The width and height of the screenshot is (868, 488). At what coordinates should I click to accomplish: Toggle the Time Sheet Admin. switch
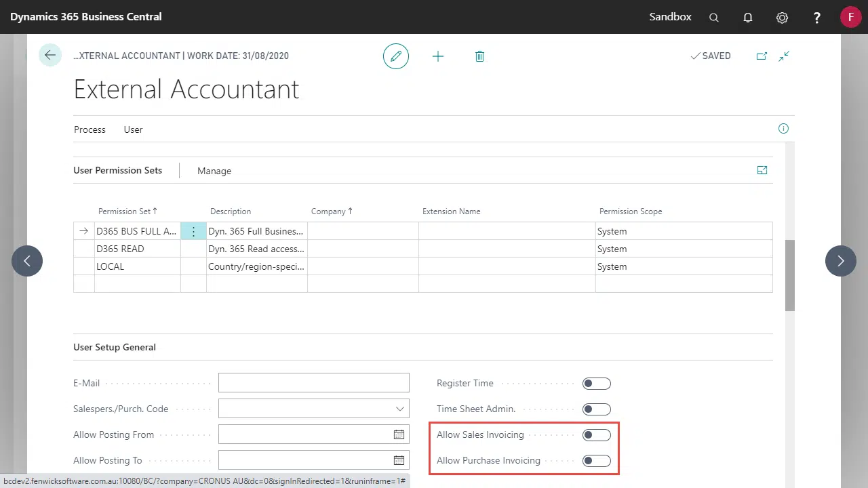click(x=596, y=409)
